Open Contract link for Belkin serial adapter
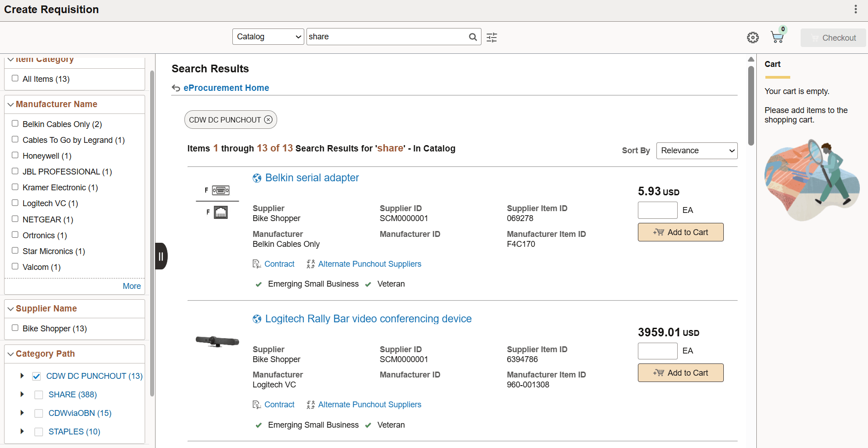868x448 pixels. tap(279, 264)
